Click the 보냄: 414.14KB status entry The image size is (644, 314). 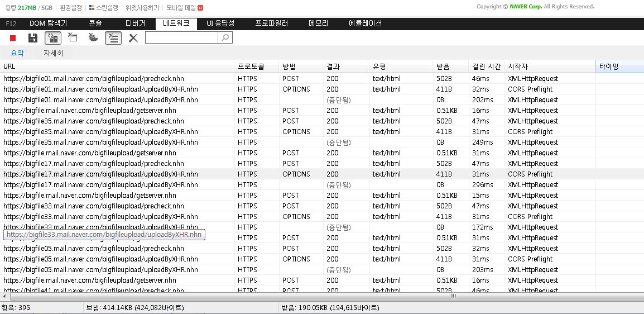click(x=134, y=308)
